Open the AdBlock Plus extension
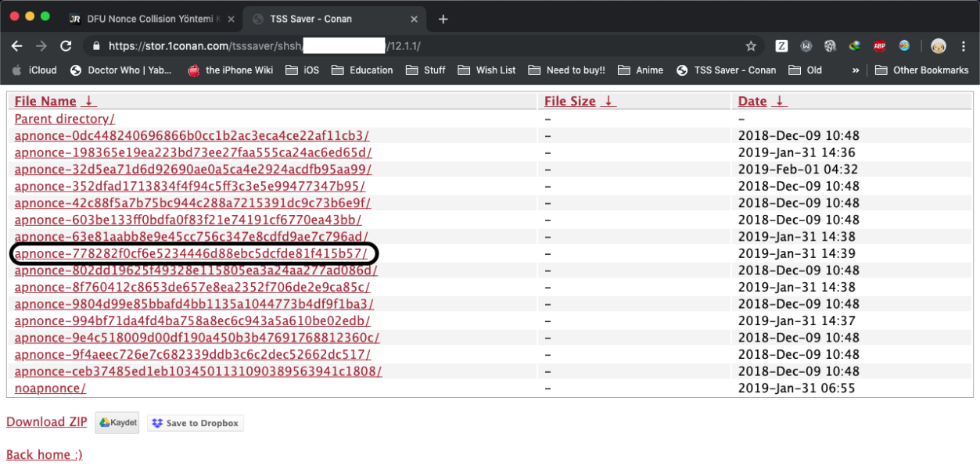Screen dimensions: 980x469 (880, 46)
